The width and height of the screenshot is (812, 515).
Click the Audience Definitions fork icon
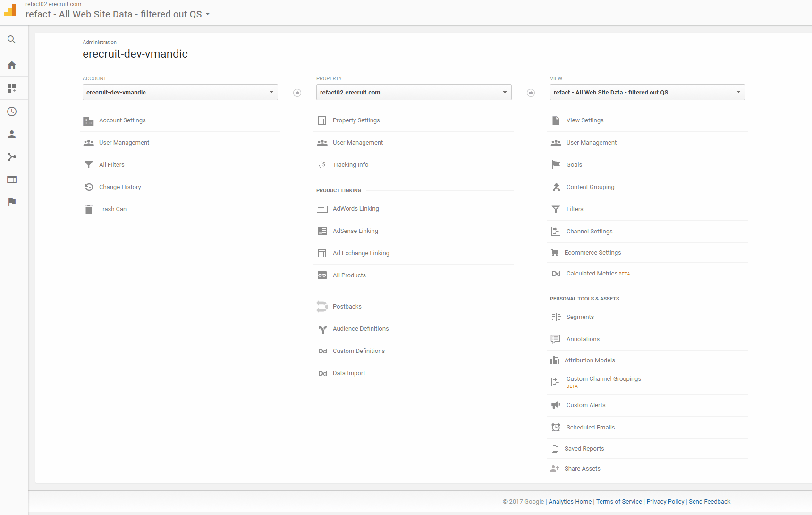click(x=322, y=329)
